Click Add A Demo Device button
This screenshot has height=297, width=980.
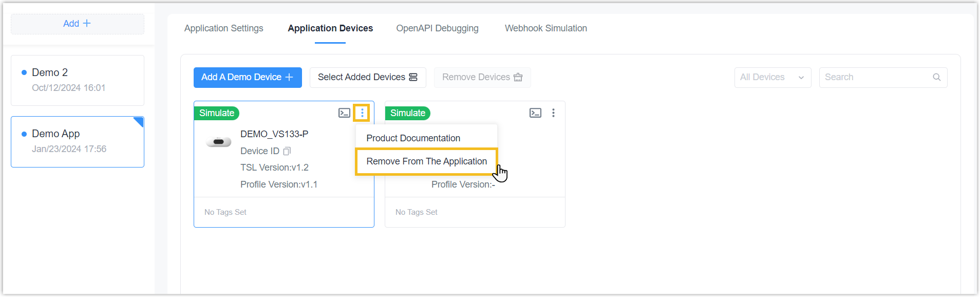248,77
